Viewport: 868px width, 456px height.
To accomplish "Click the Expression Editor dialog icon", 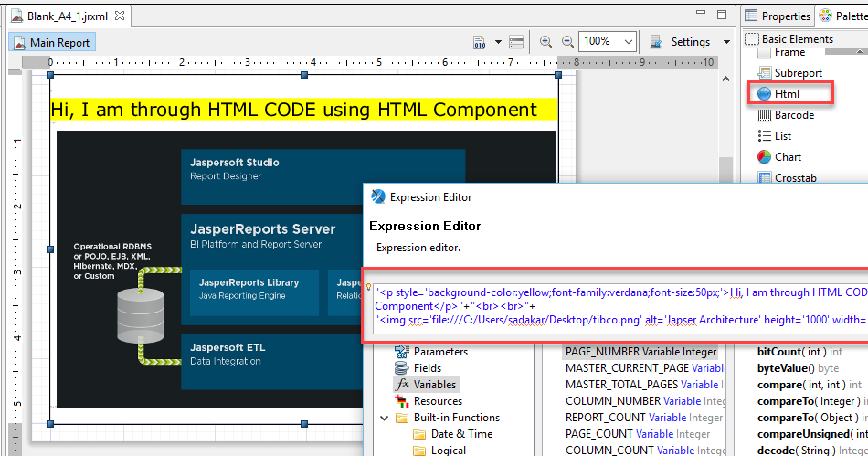I will pyautogui.click(x=378, y=196).
